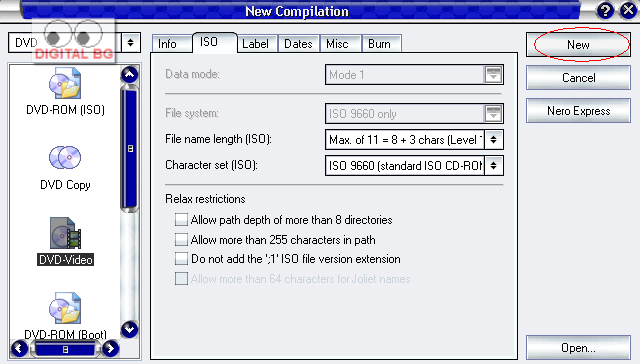This screenshot has width=640, height=364.
Task: Enable path depth of more than 8 directories
Action: tap(181, 220)
